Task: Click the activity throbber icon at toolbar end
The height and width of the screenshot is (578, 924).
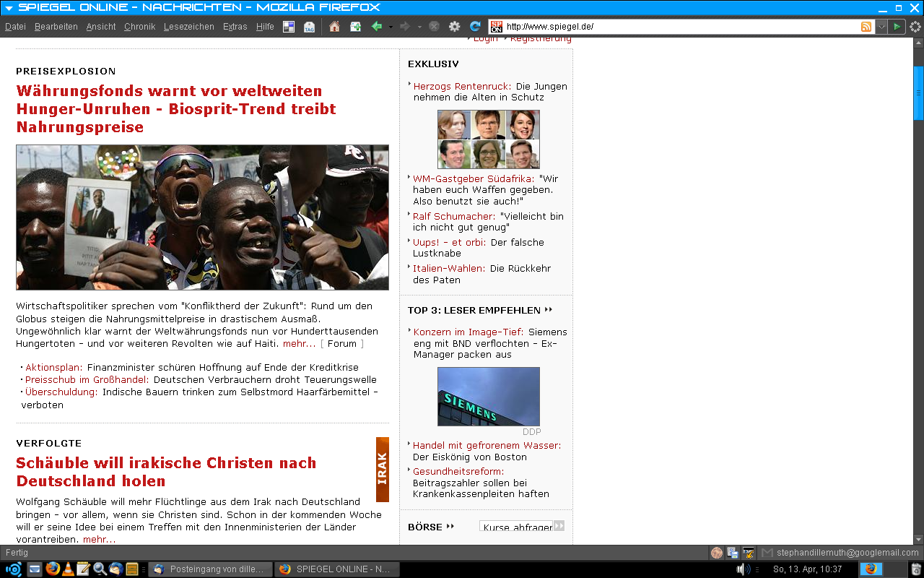Action: tap(915, 27)
